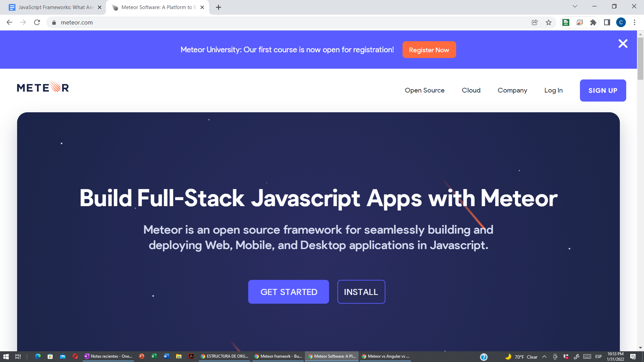The height and width of the screenshot is (362, 644).
Task: Open Microsoft Store from the taskbar
Action: click(50, 356)
